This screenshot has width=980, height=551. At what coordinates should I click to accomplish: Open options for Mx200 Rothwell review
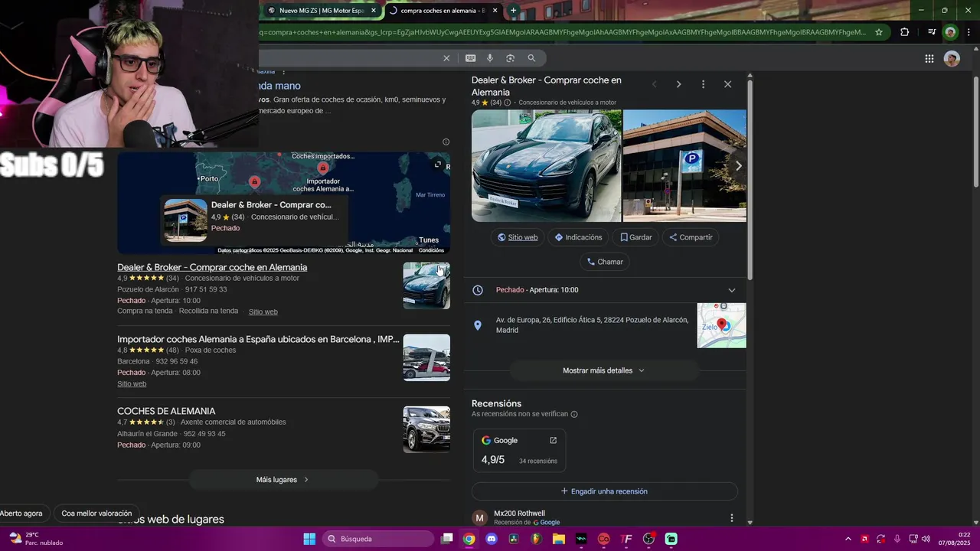(731, 518)
